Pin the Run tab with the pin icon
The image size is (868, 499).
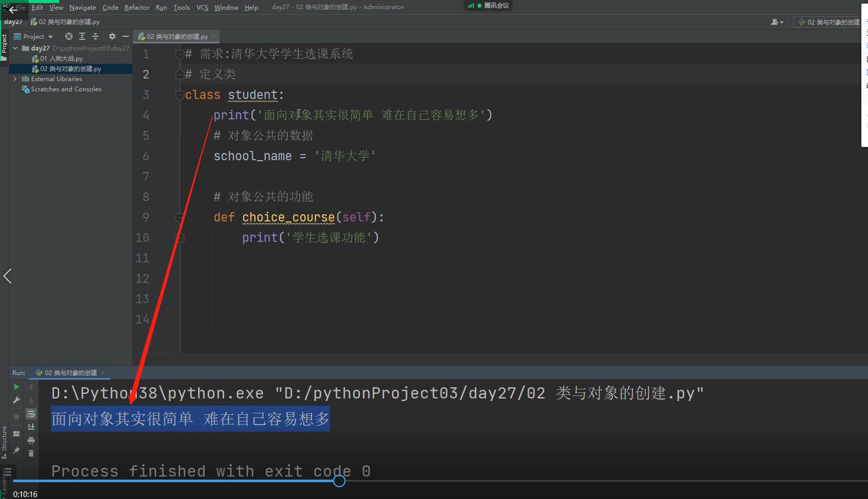16,451
